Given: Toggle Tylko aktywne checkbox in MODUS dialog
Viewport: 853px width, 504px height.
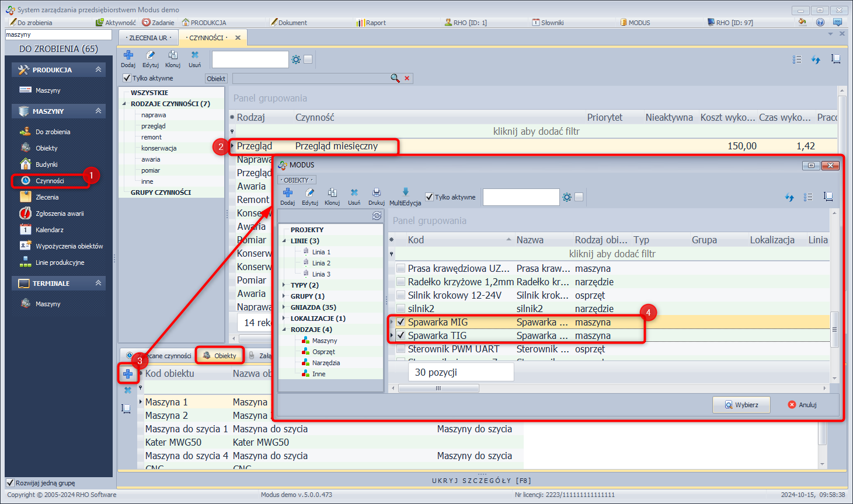Looking at the screenshot, I should click(430, 197).
